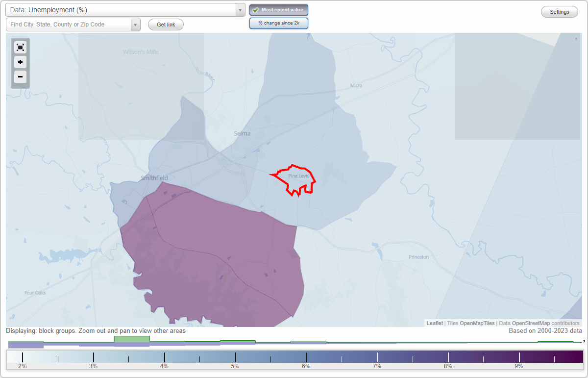This screenshot has height=378, width=588.
Task: Click the zoom out icon on the map
Action: pos(20,77)
